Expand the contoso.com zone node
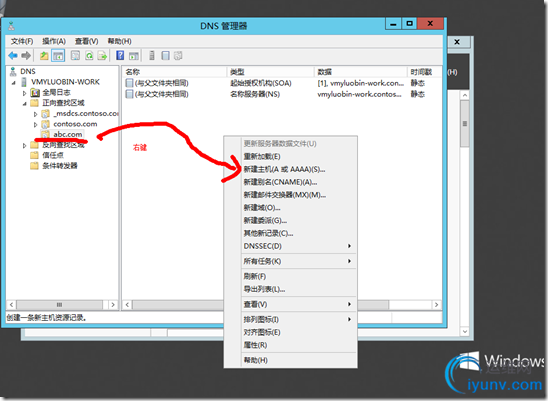The width and height of the screenshot is (548, 401). tap(35, 124)
